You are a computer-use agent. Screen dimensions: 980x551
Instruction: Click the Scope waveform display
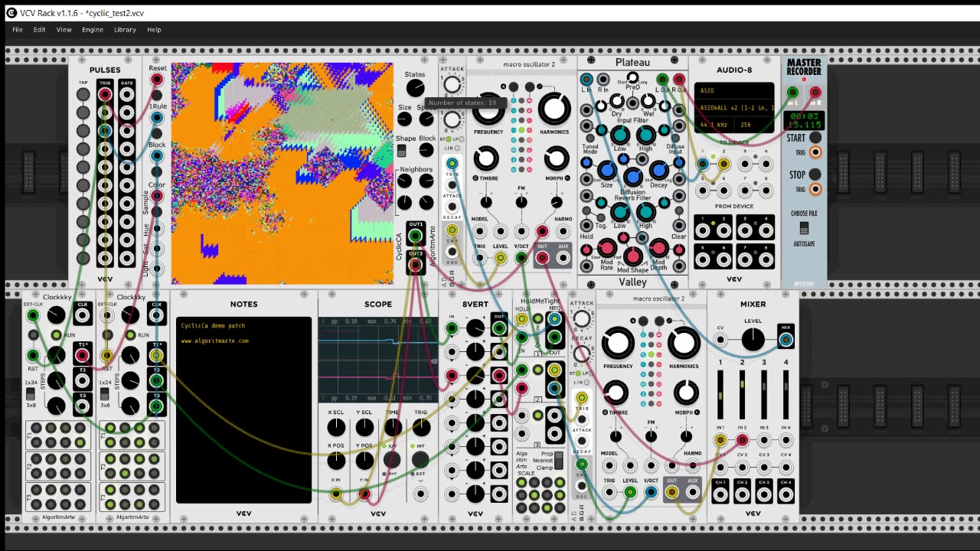pos(377,359)
